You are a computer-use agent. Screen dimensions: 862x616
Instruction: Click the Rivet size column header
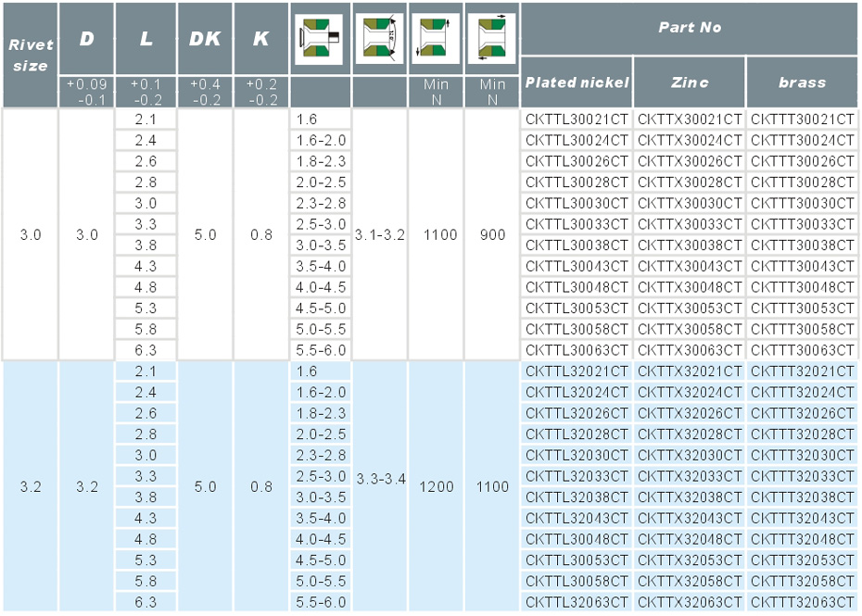coord(31,55)
